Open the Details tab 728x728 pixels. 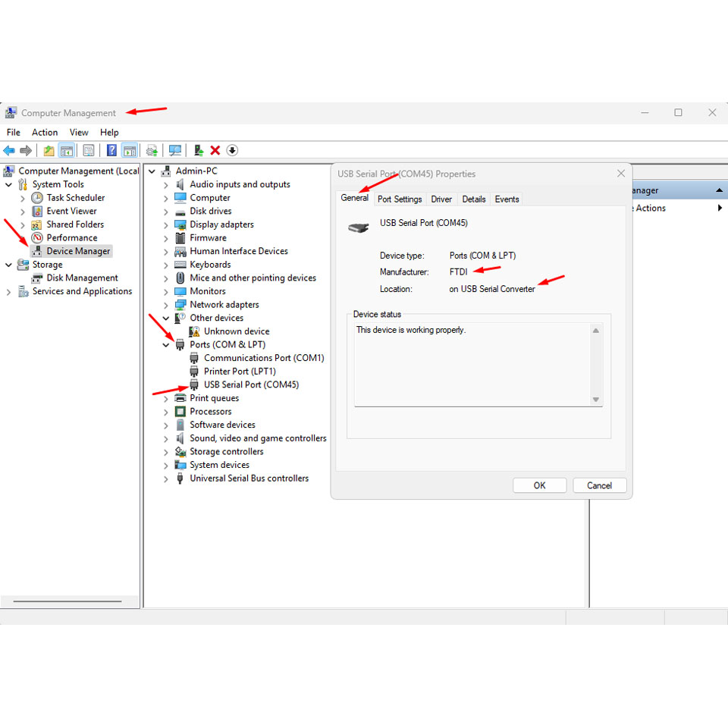[x=473, y=199]
